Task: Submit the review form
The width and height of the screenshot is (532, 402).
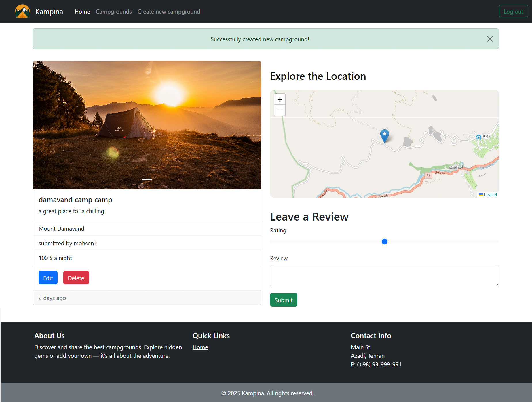Action: coord(284,300)
